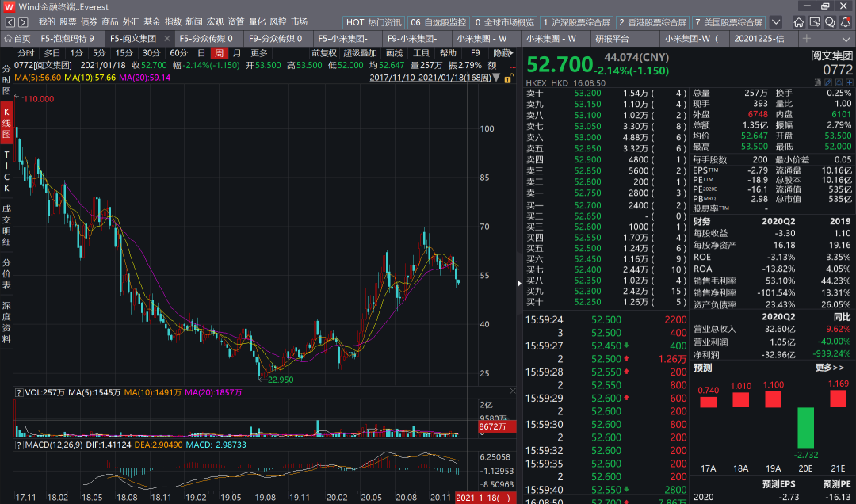Screen dimensions: 856x504
Task: Open 06 自选股监控 shortcut
Action: tap(438, 22)
